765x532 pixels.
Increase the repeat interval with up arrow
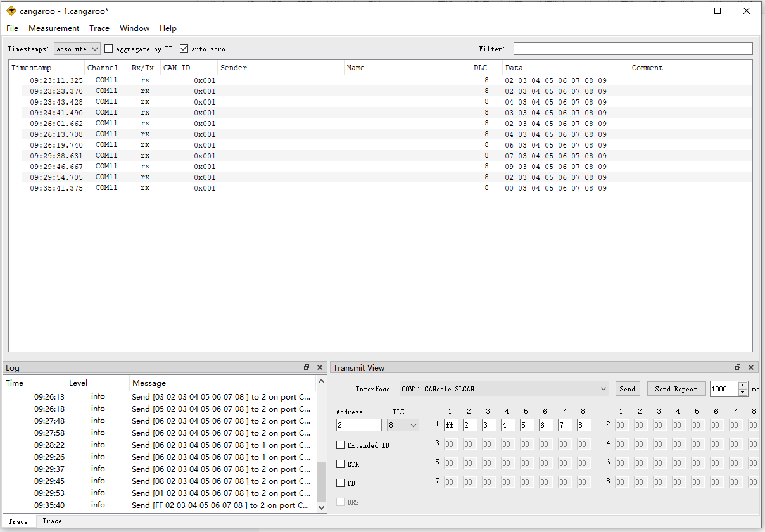(x=743, y=386)
